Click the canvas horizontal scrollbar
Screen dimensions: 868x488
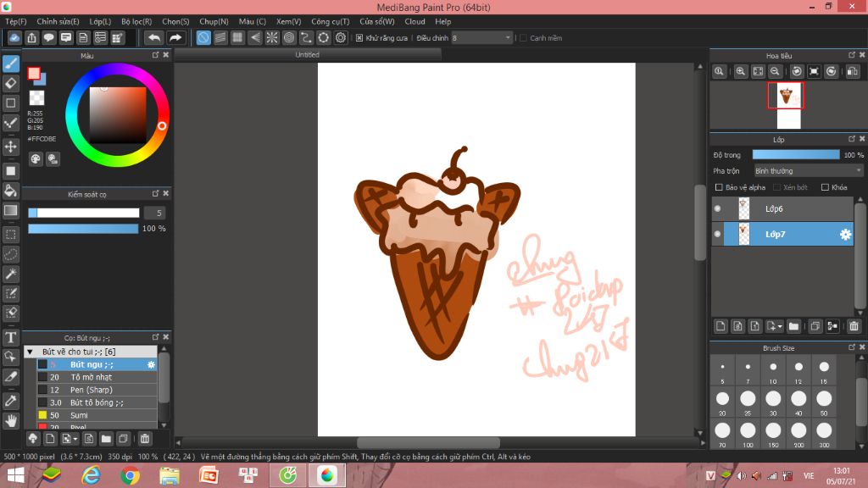tap(428, 442)
